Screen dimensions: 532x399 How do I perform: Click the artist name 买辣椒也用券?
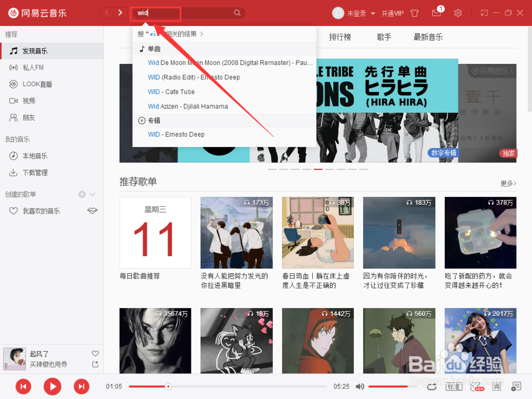(x=48, y=364)
